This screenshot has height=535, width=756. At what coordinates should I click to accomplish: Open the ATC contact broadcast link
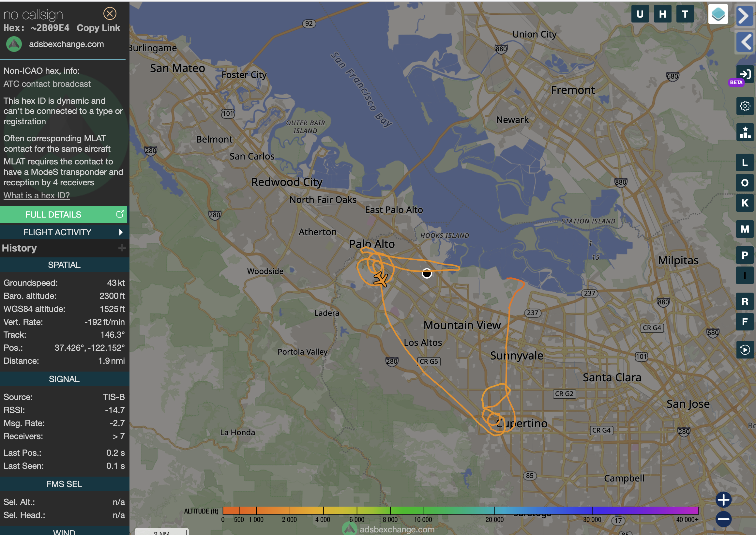point(47,84)
